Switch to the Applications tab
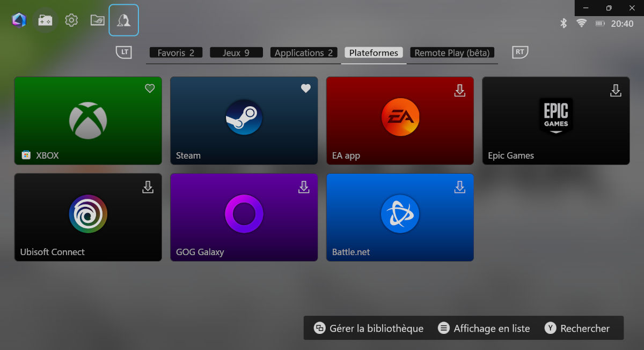The width and height of the screenshot is (644, 350). (304, 53)
